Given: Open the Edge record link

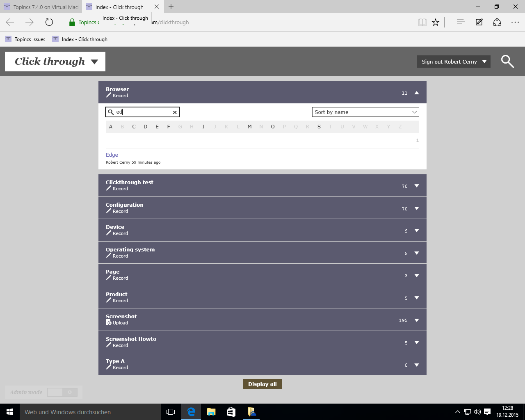Looking at the screenshot, I should click(112, 155).
